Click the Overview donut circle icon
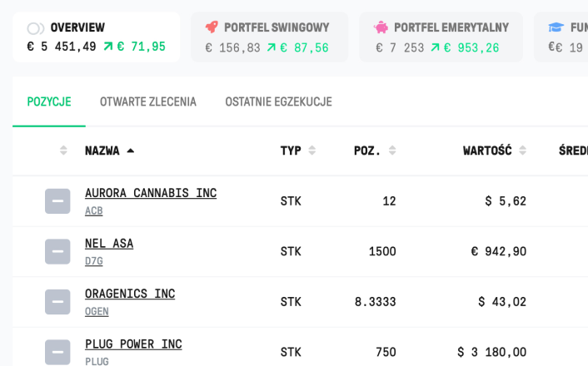The height and width of the screenshot is (366, 588). point(36,28)
